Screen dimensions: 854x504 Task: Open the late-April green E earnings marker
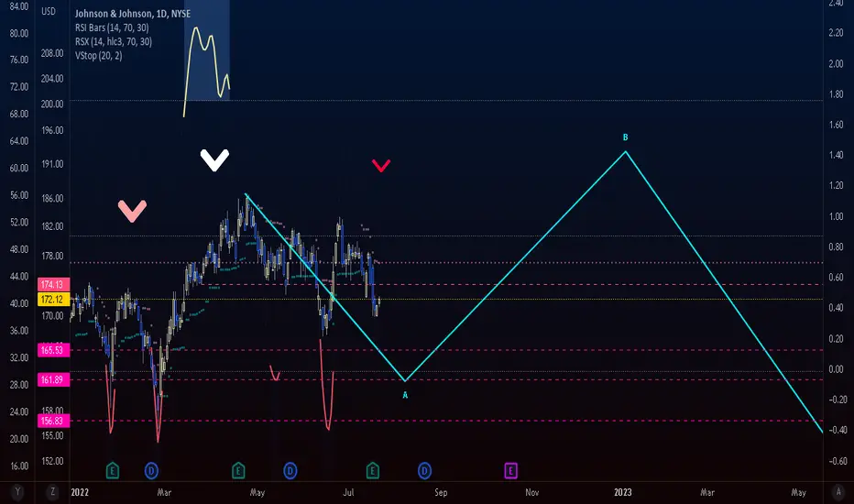point(238,470)
